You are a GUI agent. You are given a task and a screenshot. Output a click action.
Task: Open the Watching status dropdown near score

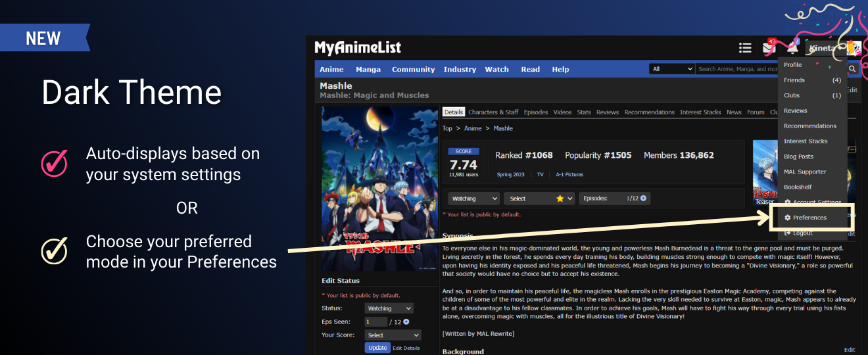[474, 199]
